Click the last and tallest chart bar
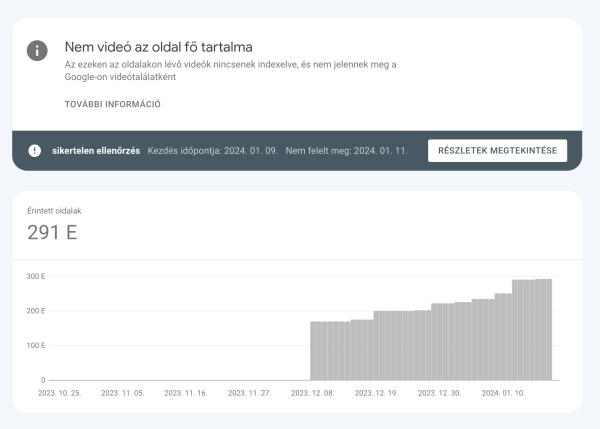Viewport: 600px width, 429px height. (x=549, y=329)
